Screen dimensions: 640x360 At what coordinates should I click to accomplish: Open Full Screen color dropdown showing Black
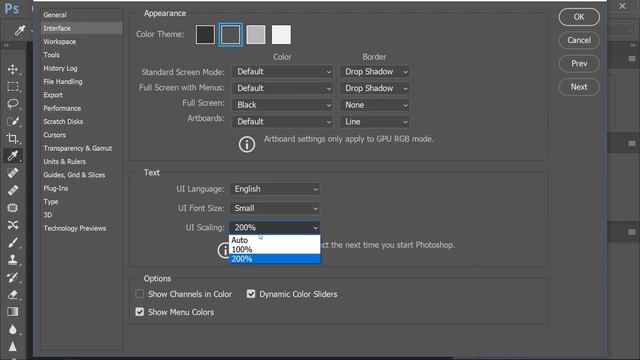282,105
